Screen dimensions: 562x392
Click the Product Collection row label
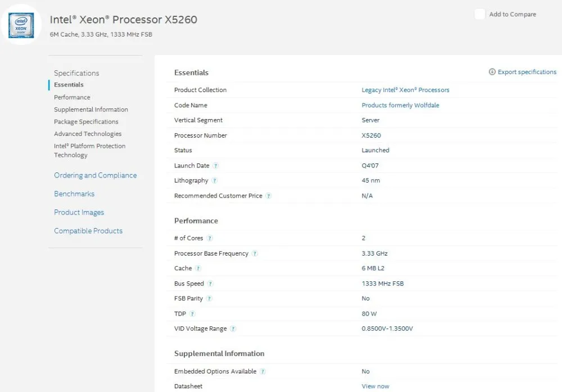[x=201, y=90]
